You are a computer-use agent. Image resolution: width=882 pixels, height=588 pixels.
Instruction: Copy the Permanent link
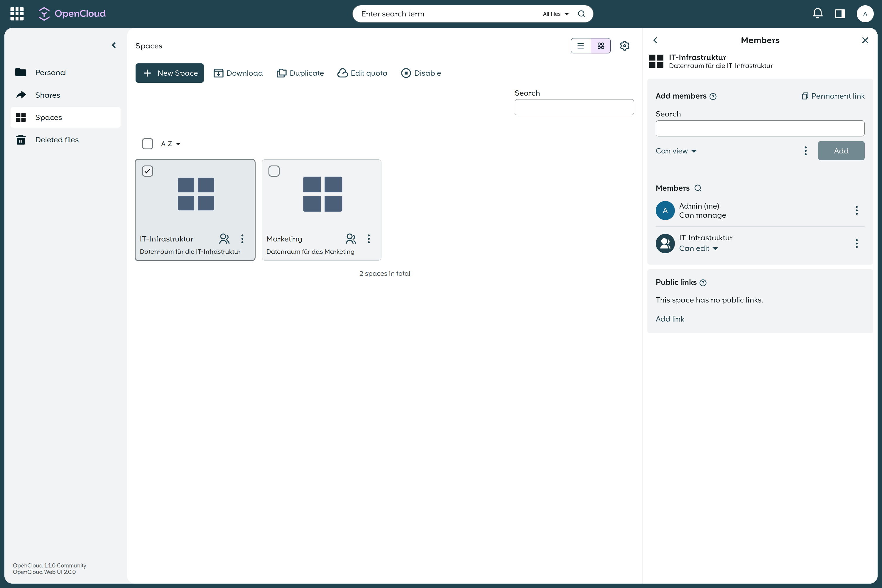point(833,96)
